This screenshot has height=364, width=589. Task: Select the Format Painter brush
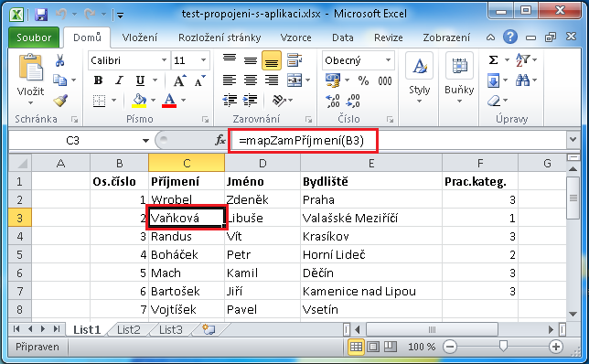60,100
